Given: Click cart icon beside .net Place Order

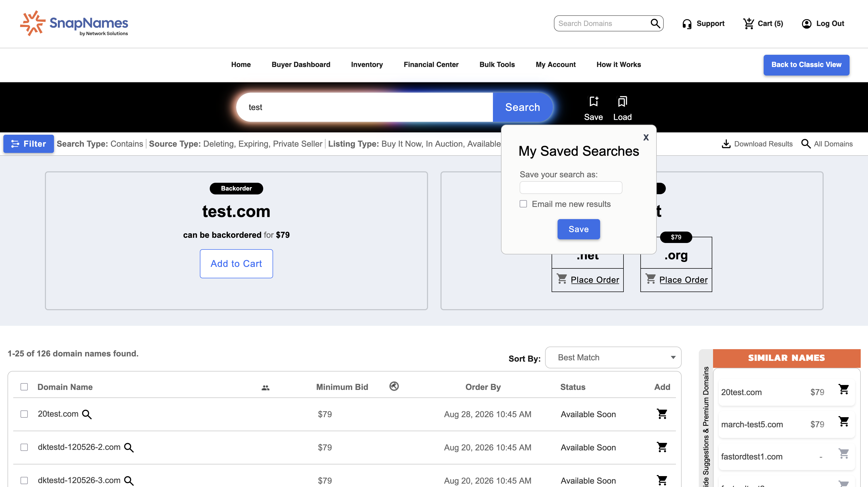Looking at the screenshot, I should click(562, 279).
